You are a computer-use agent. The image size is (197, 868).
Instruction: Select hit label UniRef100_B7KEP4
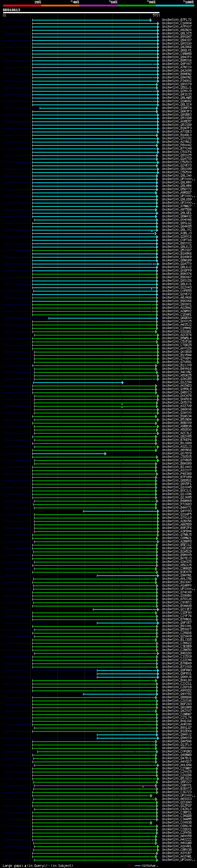177,440
